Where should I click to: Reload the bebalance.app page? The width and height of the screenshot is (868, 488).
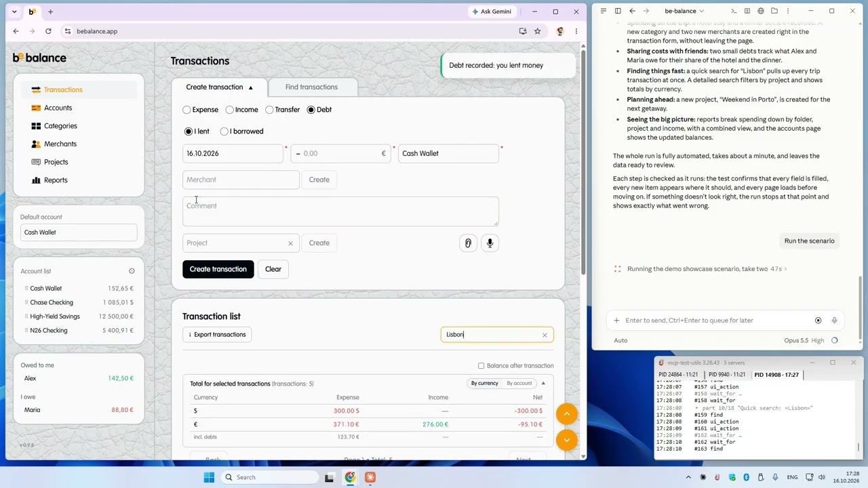48,31
